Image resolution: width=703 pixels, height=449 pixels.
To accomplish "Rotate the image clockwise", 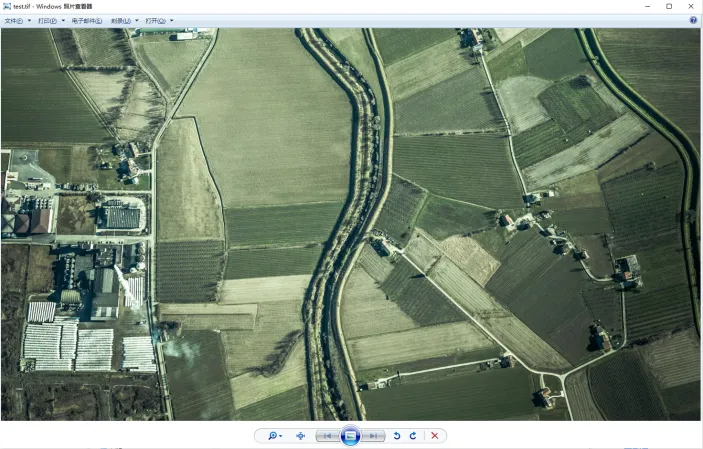I will 412,436.
